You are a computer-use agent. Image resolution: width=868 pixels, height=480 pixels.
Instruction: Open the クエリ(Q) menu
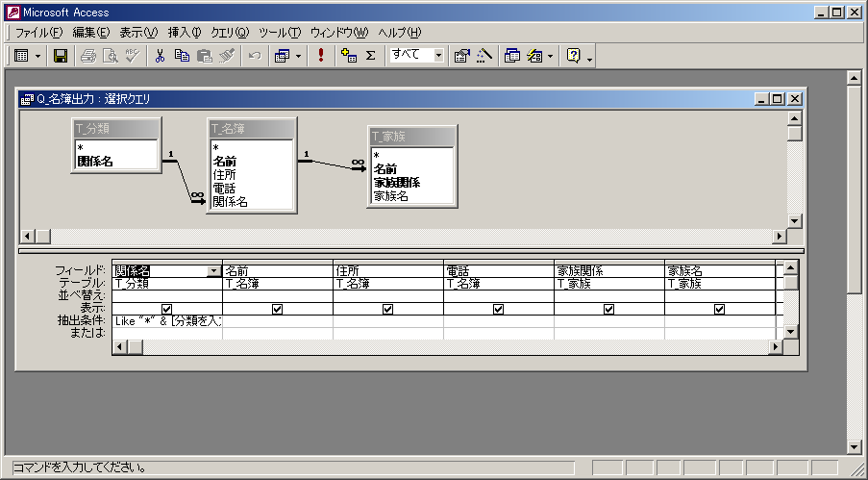point(230,32)
